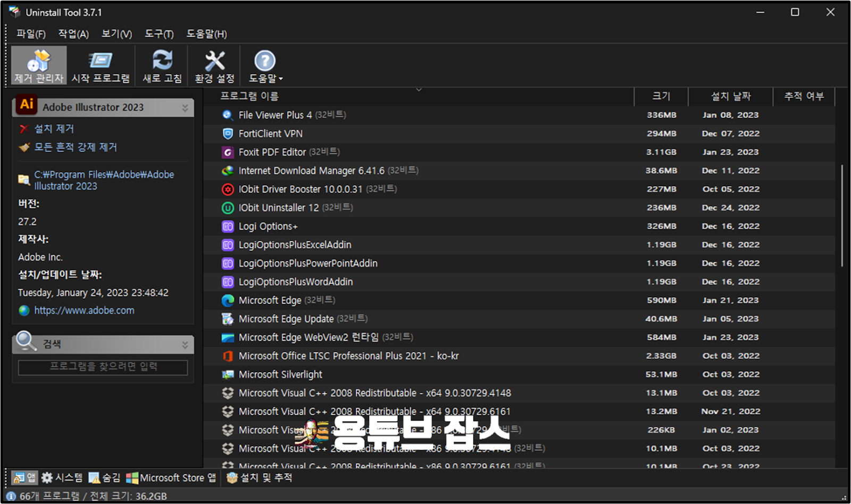Screen dimensions: 851x504
Task: Click the Uninstall (설치 제거) link
Action: [54, 129]
